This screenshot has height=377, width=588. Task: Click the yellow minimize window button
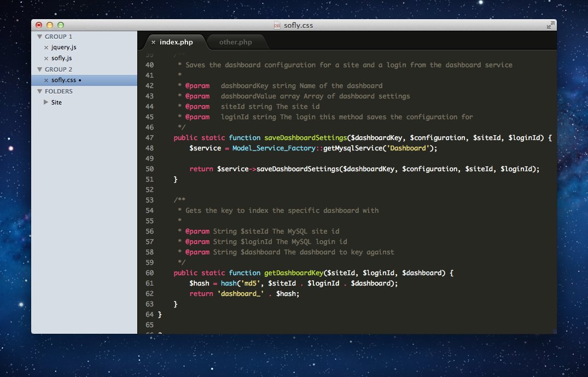tap(49, 25)
